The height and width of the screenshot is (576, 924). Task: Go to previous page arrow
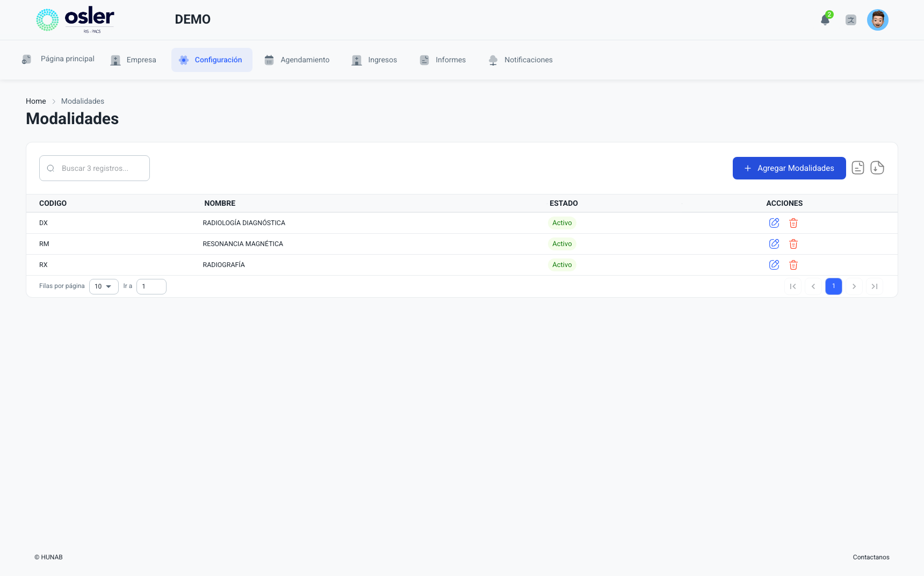pyautogui.click(x=813, y=286)
